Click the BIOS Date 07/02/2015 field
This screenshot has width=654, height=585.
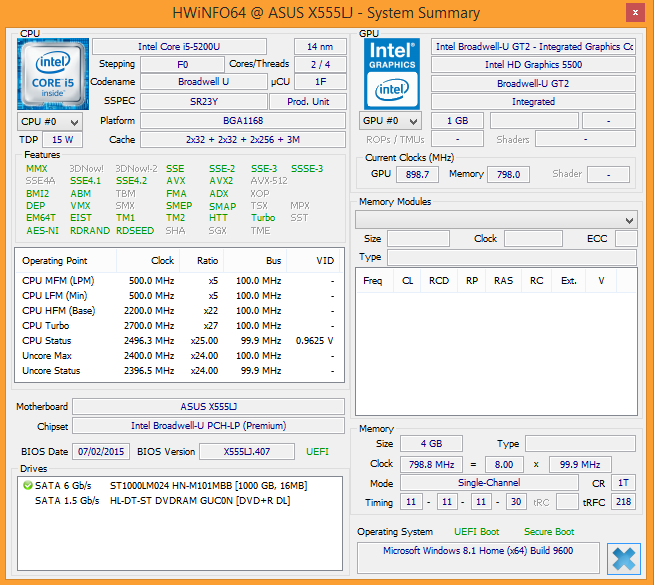pyautogui.click(x=101, y=452)
